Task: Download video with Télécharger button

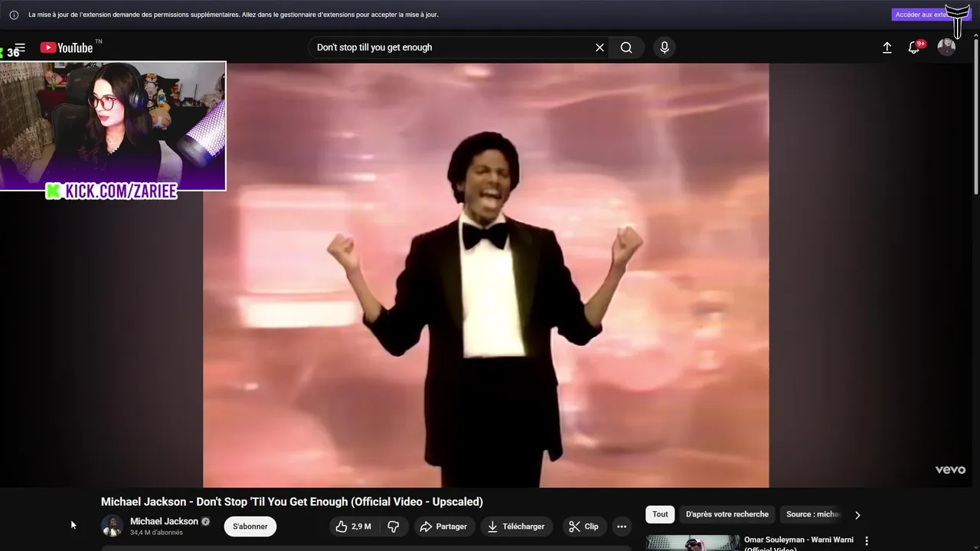Action: [516, 527]
